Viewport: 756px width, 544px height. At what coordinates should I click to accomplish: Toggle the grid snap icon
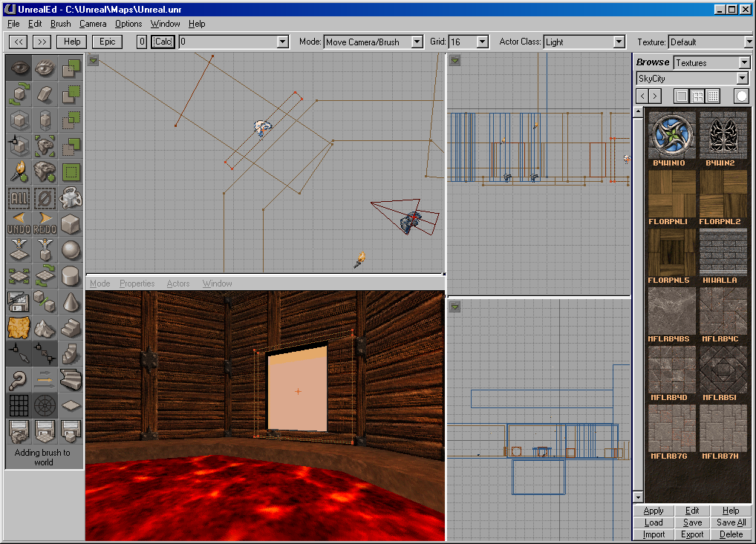[x=19, y=406]
